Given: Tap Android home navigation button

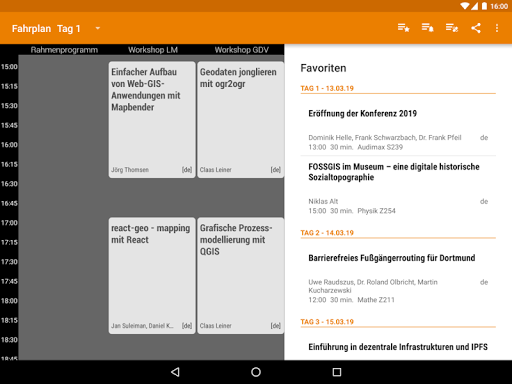Looking at the screenshot, I should [256, 372].
